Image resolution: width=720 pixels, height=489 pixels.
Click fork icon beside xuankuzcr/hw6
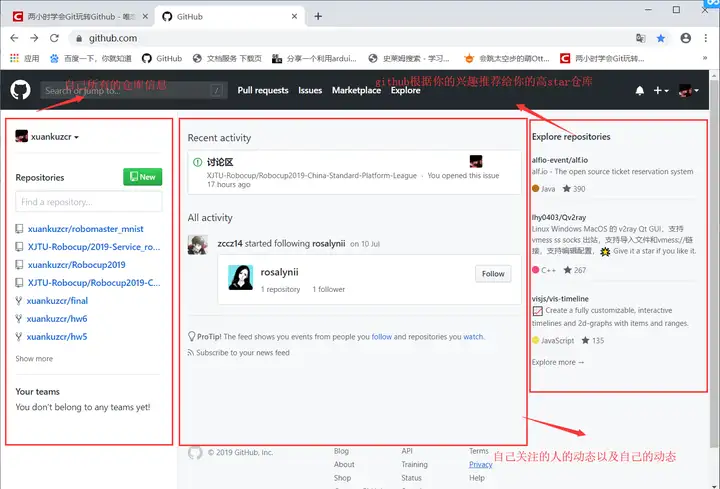coord(18,319)
